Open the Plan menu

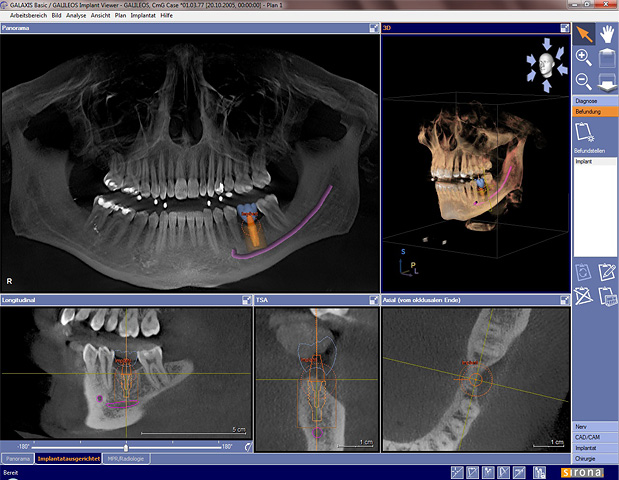tap(120, 15)
